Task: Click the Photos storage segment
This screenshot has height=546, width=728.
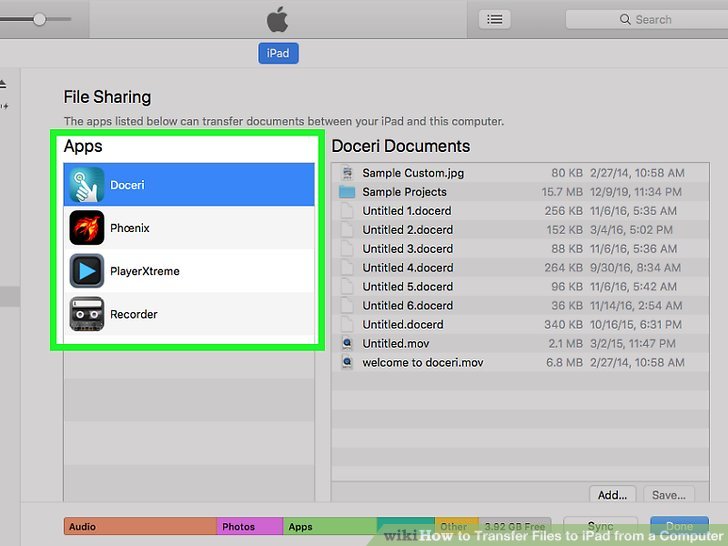Action: (x=250, y=526)
